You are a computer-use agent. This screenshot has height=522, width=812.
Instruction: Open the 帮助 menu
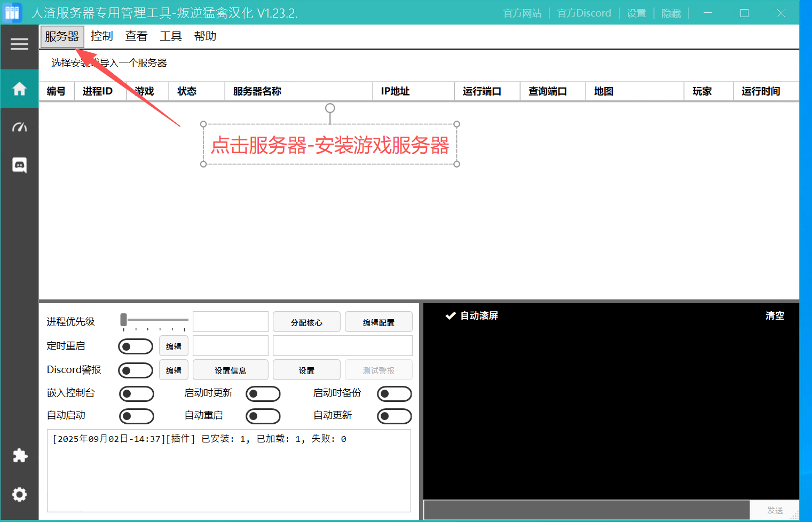coord(206,36)
